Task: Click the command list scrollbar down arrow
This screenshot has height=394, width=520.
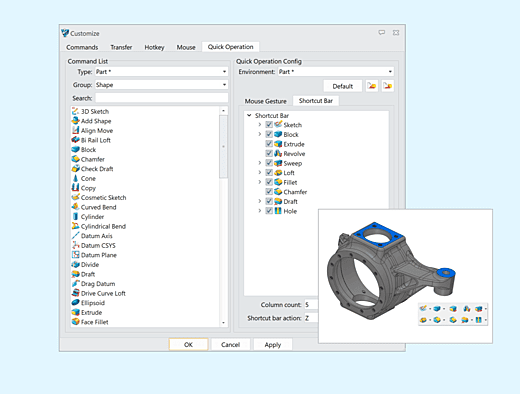Action: pyautogui.click(x=223, y=323)
